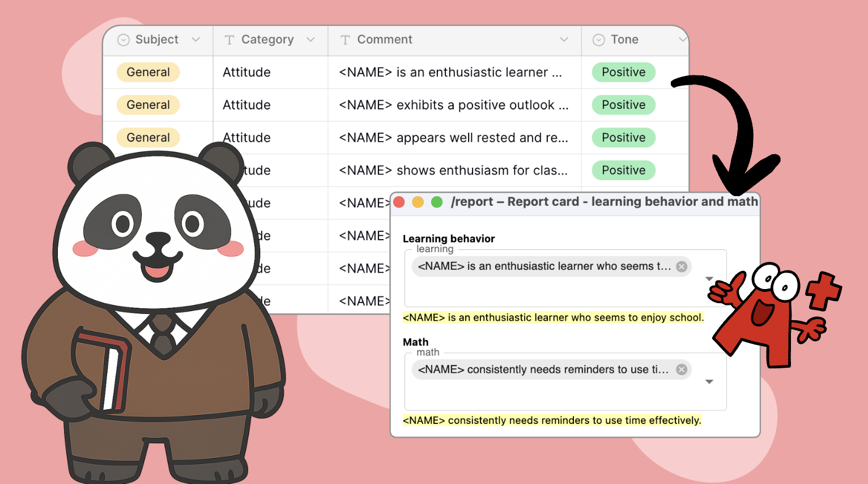Select the Attitude cell in the second row
Viewport: 868px width, 484px height.
(270, 105)
